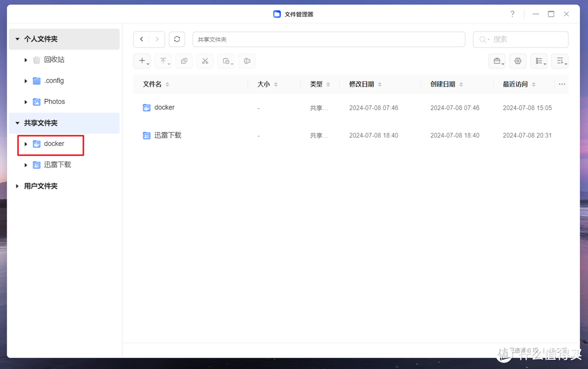Collapse the 共享文件夹 section
588x369 pixels.
(x=17, y=122)
